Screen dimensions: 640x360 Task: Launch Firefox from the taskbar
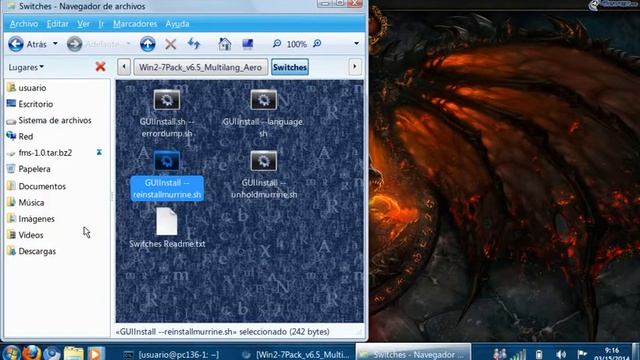click(32, 353)
